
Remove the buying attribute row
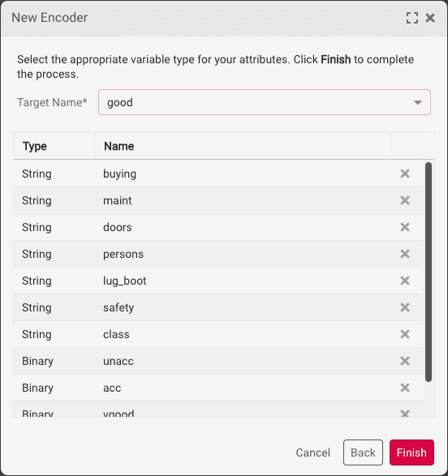pos(404,174)
